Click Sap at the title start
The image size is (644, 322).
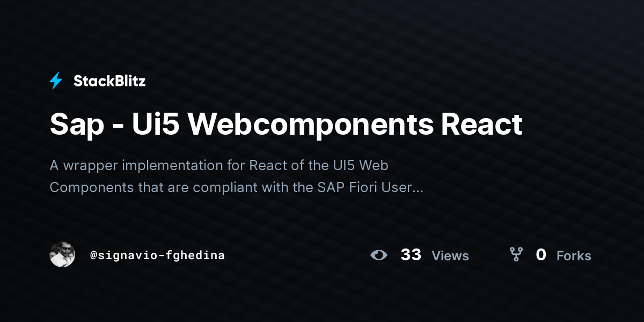[77, 126]
